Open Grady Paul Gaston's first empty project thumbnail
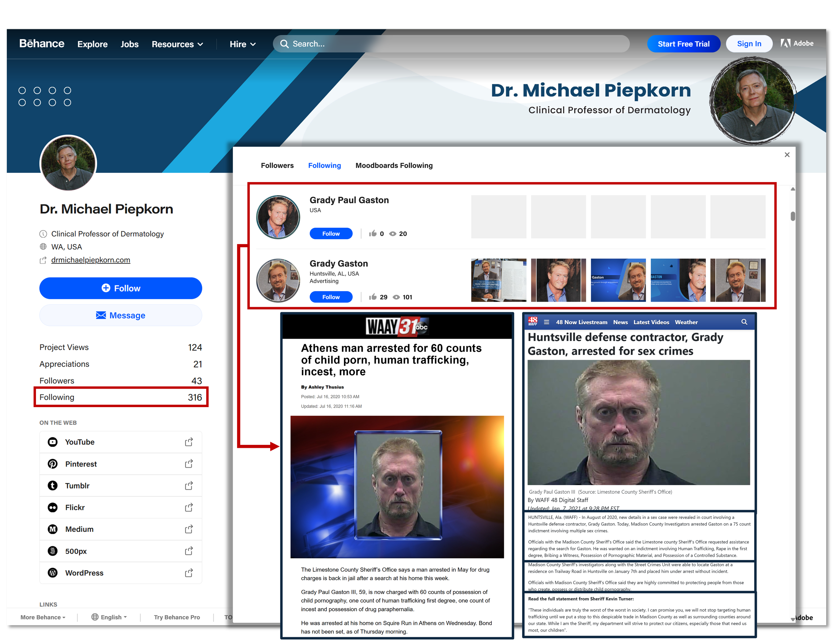 pyautogui.click(x=499, y=217)
